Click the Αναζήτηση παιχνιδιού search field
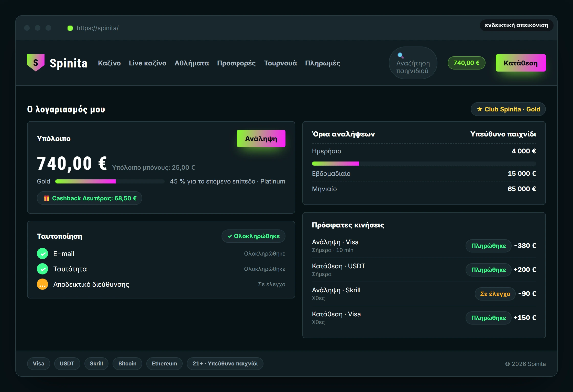The width and height of the screenshot is (573, 392). (x=413, y=63)
